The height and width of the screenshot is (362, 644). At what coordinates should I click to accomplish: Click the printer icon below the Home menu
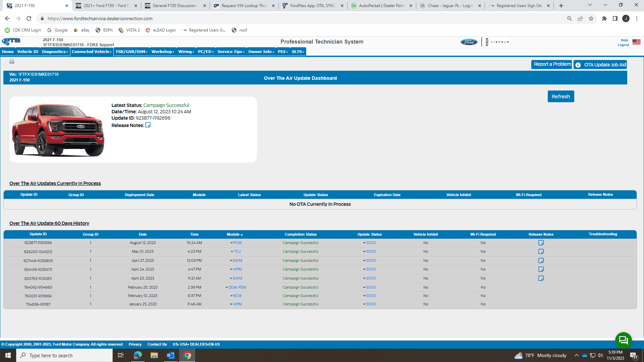click(x=12, y=61)
